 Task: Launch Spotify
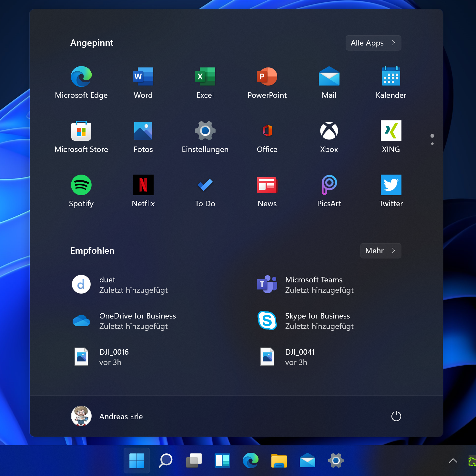(81, 191)
